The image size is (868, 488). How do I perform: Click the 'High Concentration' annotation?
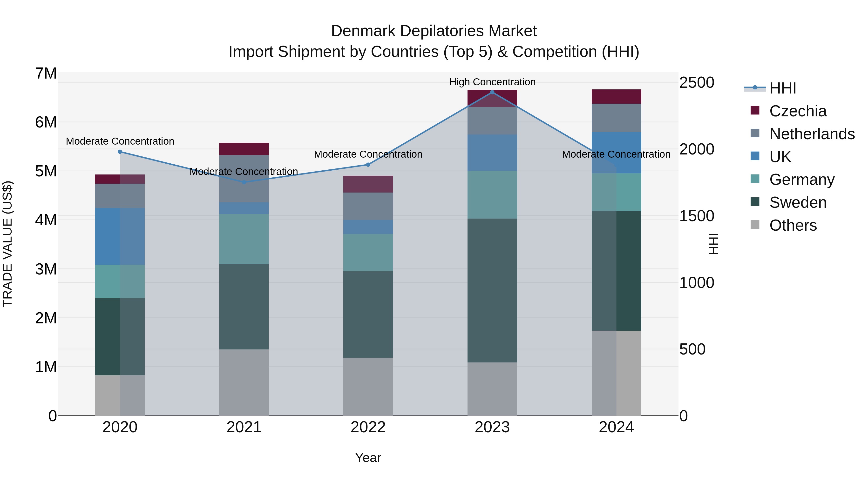(x=492, y=82)
